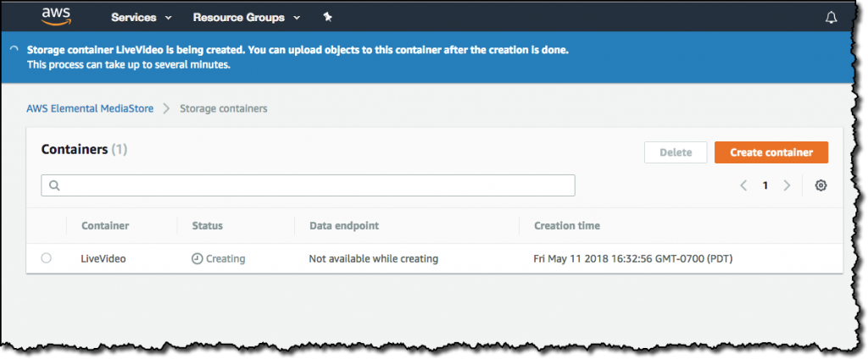This screenshot has width=868, height=359.
Task: Go to AWS Elemental MediaStore breadcrumb link
Action: click(90, 108)
